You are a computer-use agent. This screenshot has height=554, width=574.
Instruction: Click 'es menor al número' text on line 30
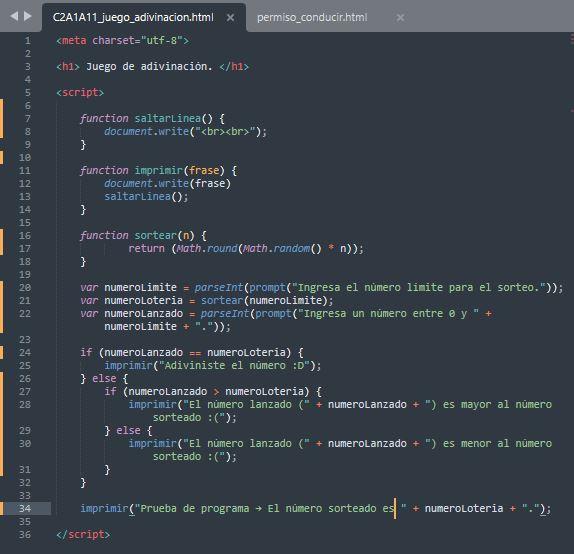tap(497, 443)
